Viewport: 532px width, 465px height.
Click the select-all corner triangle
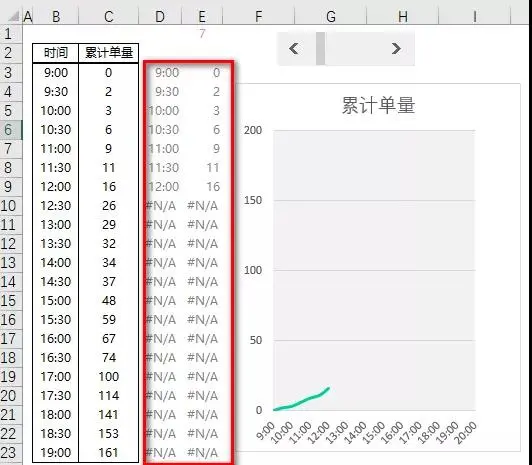click(x=14, y=16)
